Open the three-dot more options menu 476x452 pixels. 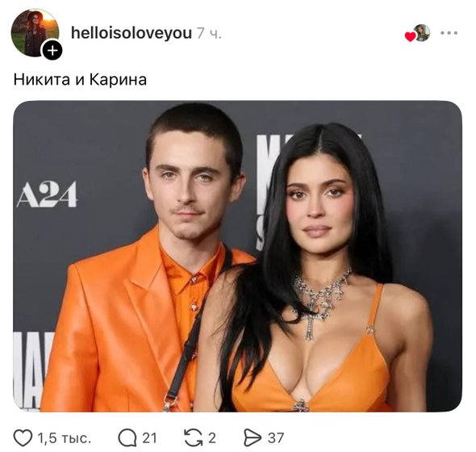(449, 33)
